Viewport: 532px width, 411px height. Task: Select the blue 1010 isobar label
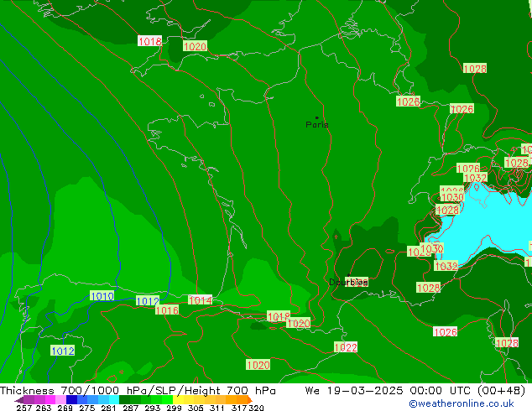102,296
